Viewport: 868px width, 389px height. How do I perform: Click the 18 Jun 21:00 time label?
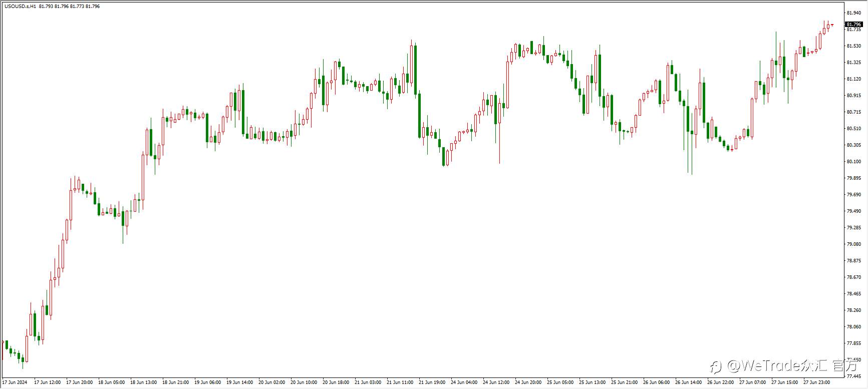[x=176, y=382]
